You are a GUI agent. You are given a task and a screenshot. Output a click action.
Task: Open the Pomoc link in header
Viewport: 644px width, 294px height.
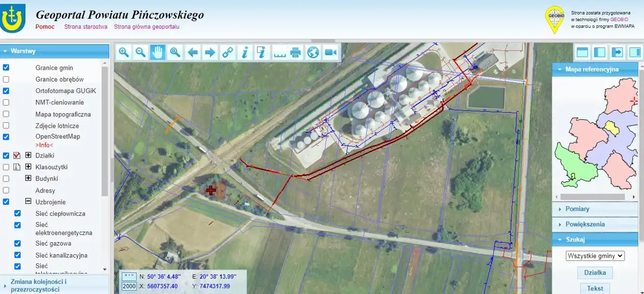pyautogui.click(x=45, y=27)
